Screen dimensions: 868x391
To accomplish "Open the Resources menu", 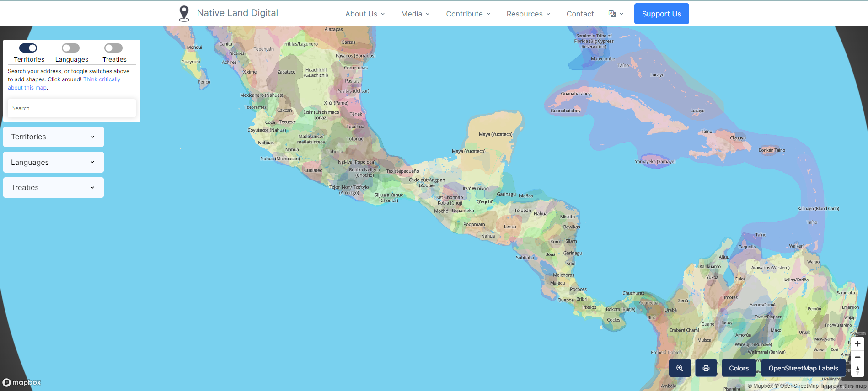I will coord(528,14).
